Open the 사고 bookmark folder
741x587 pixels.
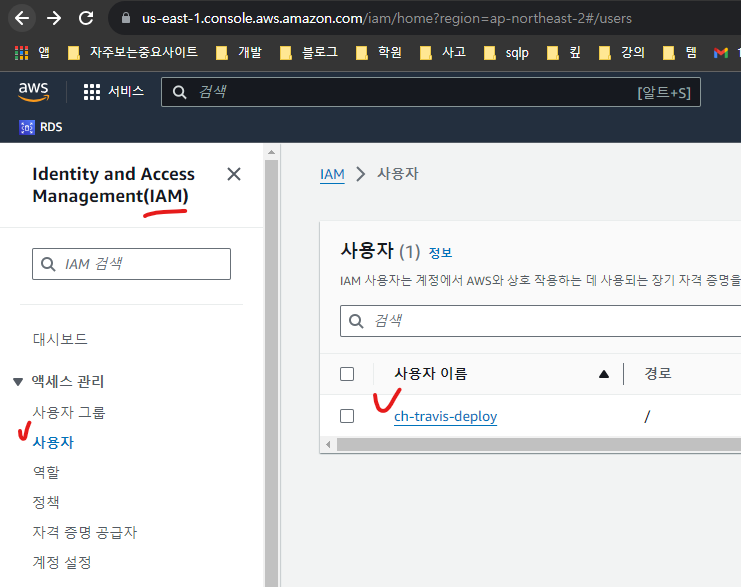click(443, 52)
